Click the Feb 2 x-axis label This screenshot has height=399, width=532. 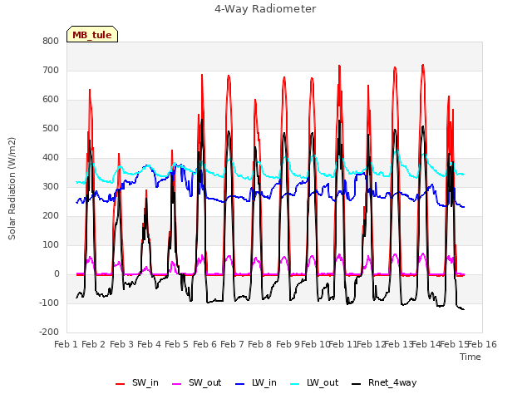click(94, 344)
